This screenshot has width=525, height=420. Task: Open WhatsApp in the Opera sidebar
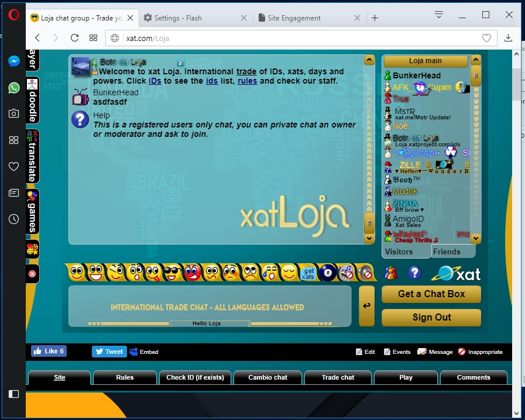[x=13, y=88]
